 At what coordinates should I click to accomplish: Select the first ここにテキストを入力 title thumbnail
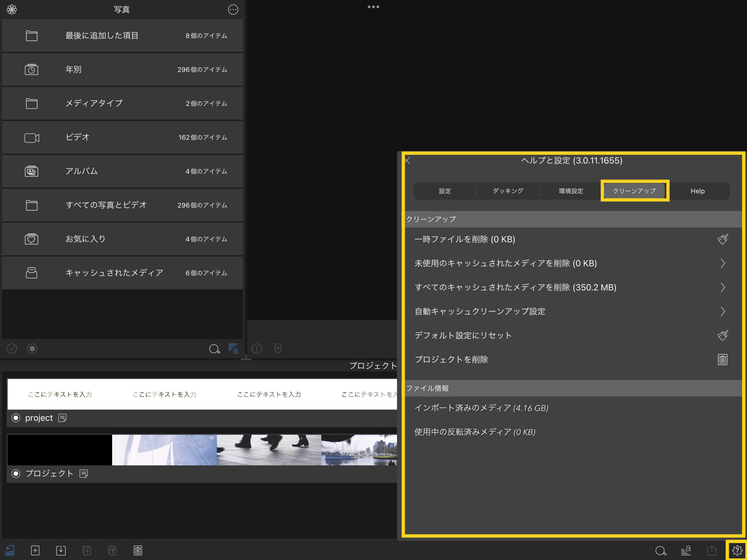(x=60, y=395)
